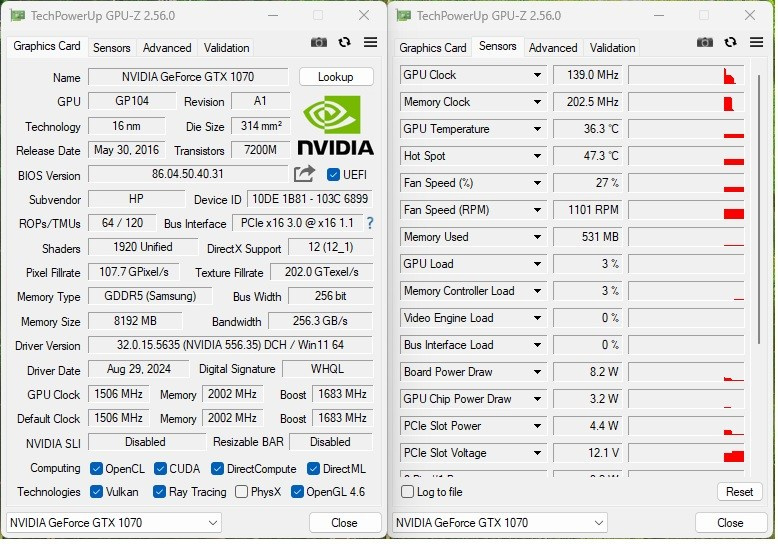Screen dimensions: 778x544
Task: Open Memory Clock sensor dropdown arrow
Action: [537, 102]
